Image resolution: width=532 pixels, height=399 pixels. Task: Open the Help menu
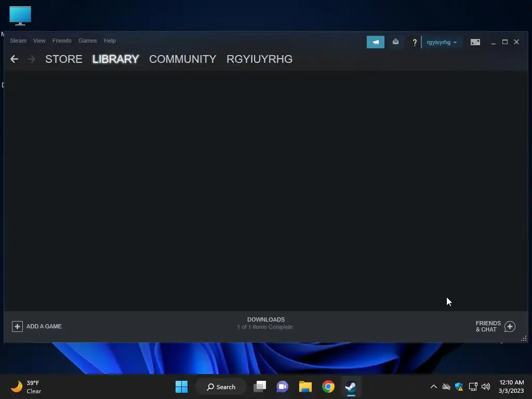pyautogui.click(x=110, y=41)
